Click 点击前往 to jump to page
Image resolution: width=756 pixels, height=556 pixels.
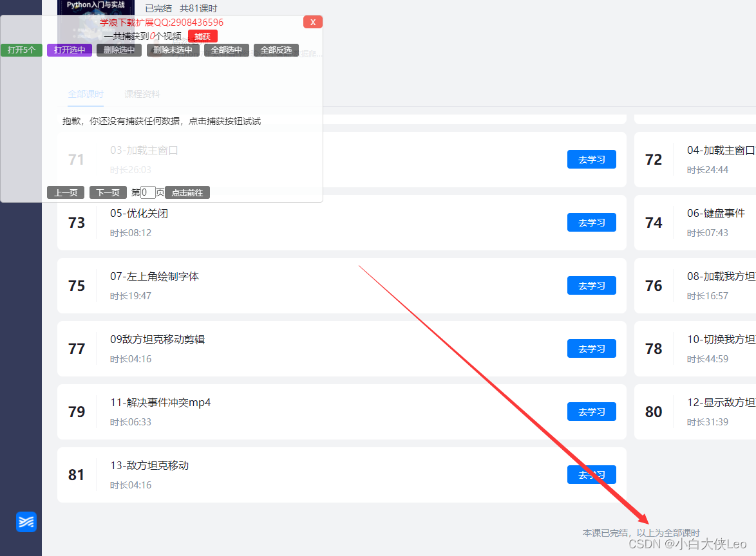pos(187,192)
